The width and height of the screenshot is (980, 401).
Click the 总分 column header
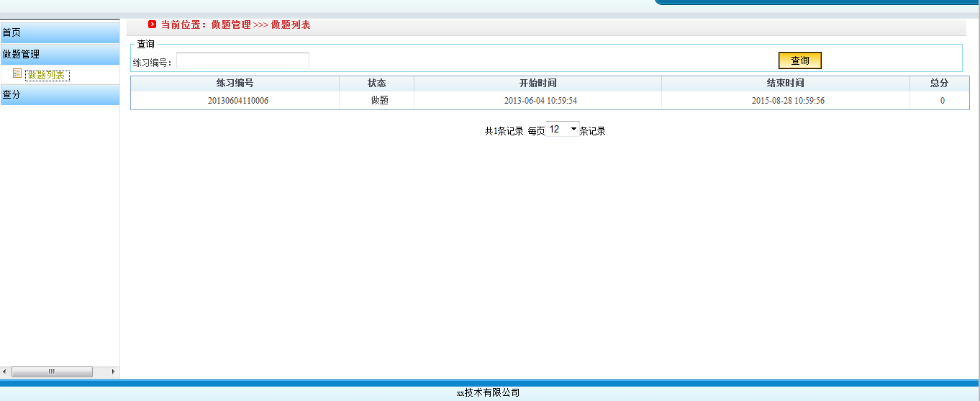click(x=939, y=83)
